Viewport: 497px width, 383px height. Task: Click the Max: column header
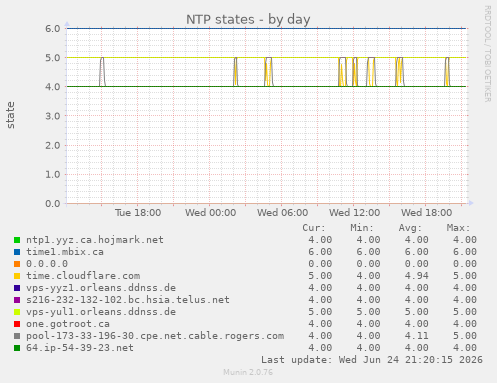pos(458,228)
